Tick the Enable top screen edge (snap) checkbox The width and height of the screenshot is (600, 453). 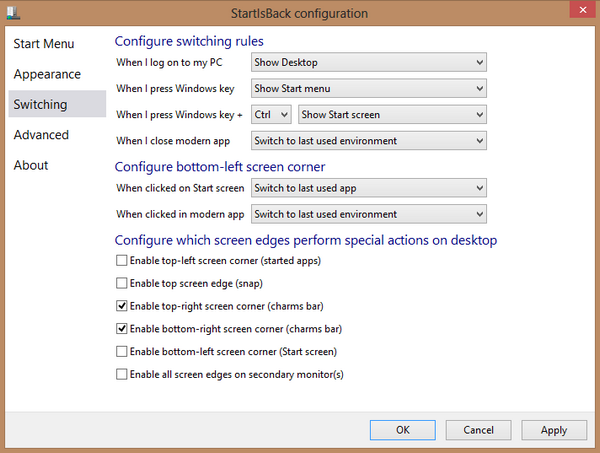(122, 283)
